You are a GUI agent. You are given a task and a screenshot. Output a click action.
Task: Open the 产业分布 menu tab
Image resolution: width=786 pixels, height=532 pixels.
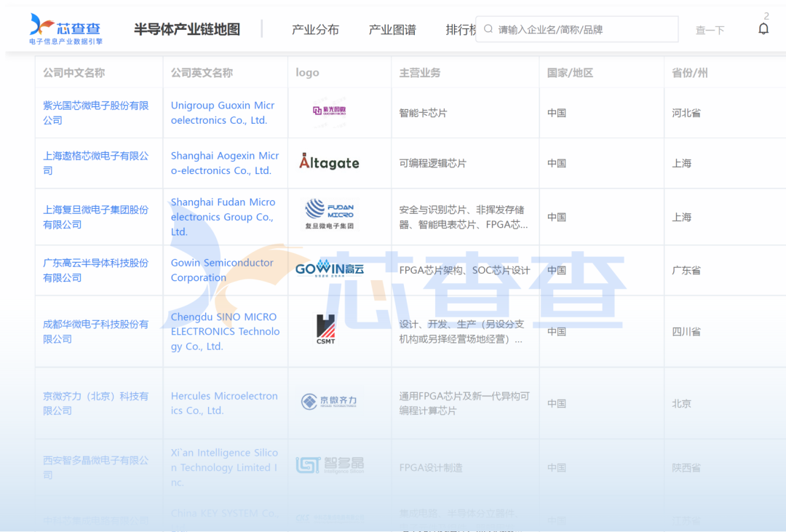[x=315, y=30]
